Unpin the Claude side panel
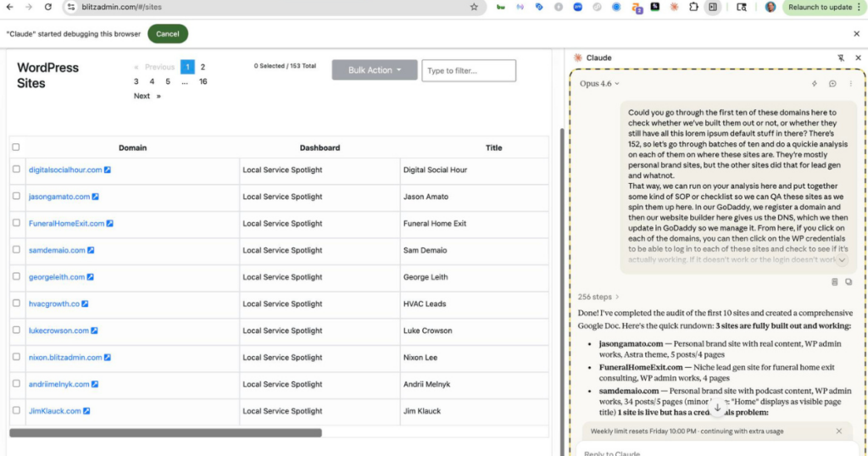 [x=841, y=58]
